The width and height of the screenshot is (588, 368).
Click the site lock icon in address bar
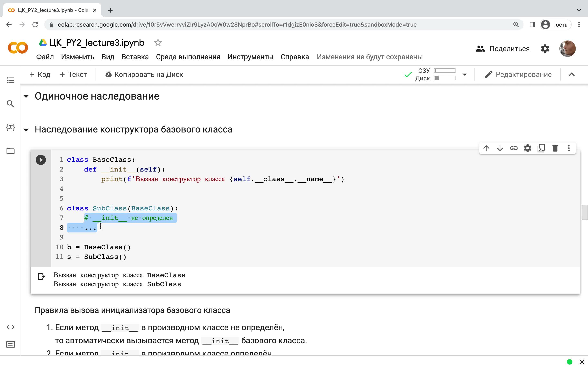pyautogui.click(x=51, y=25)
